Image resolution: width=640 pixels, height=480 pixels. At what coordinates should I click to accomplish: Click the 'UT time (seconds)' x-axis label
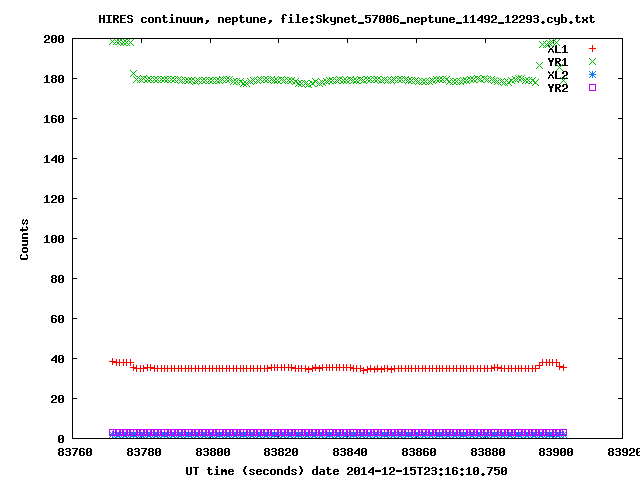tap(244, 471)
